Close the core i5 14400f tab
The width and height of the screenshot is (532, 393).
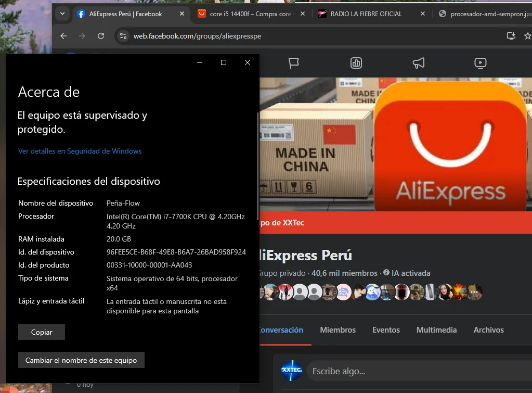coord(303,14)
